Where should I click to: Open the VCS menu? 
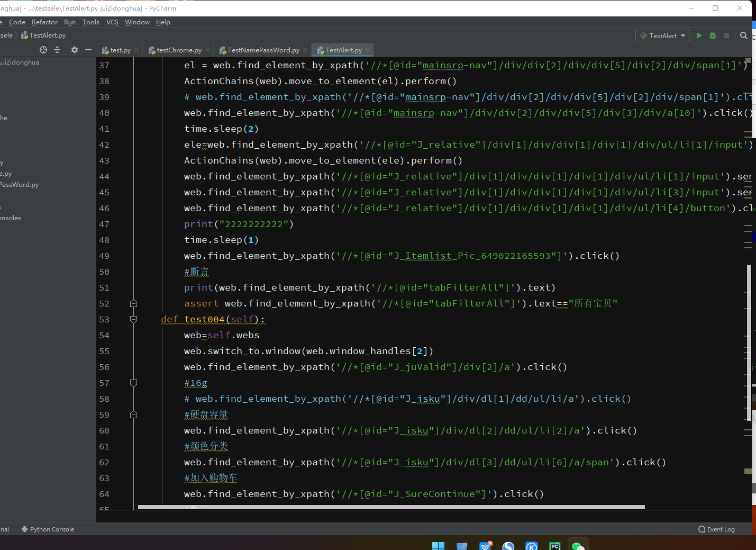tap(112, 22)
